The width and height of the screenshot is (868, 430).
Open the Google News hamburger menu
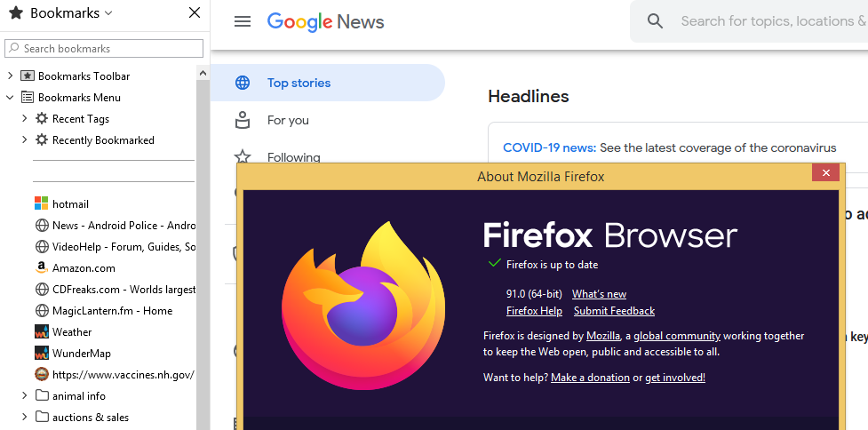243,21
